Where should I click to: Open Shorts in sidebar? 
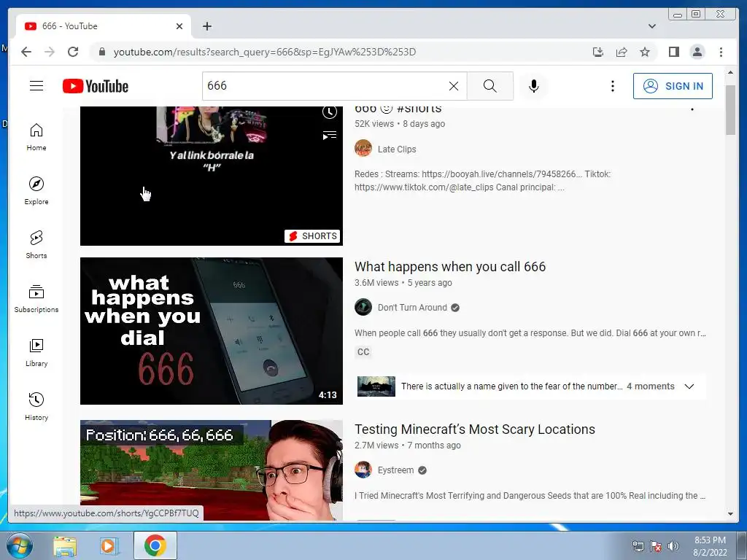point(36,244)
